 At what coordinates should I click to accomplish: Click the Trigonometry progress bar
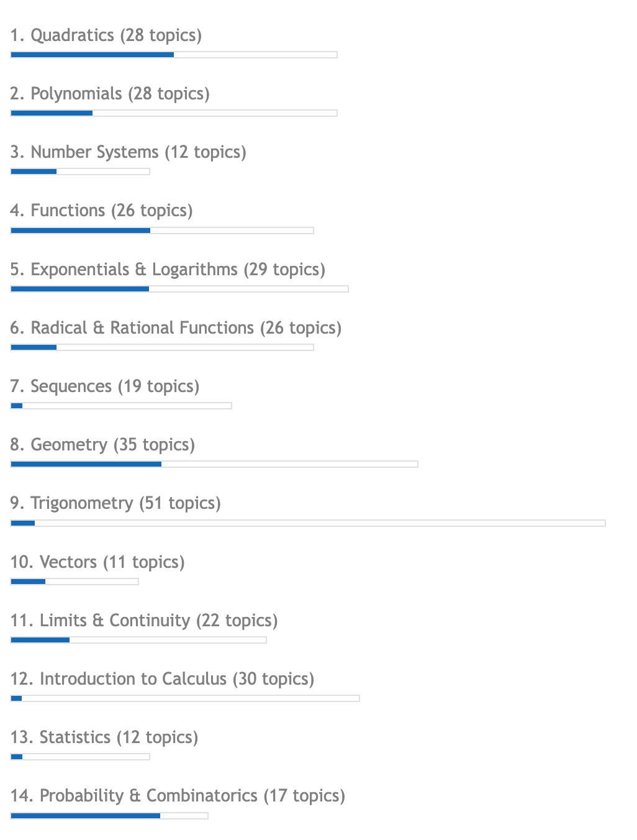pos(308,523)
